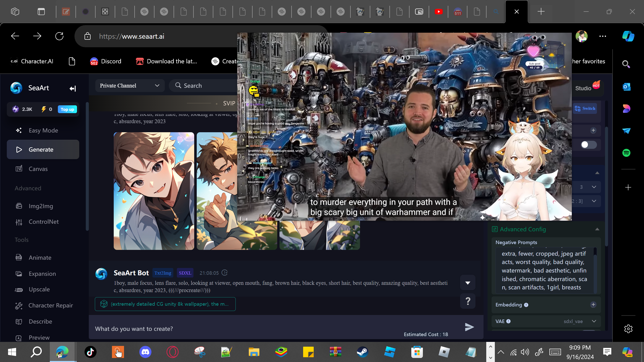The width and height of the screenshot is (644, 362).
Task: Open 'Download the lat...' bookmark
Action: 166,61
